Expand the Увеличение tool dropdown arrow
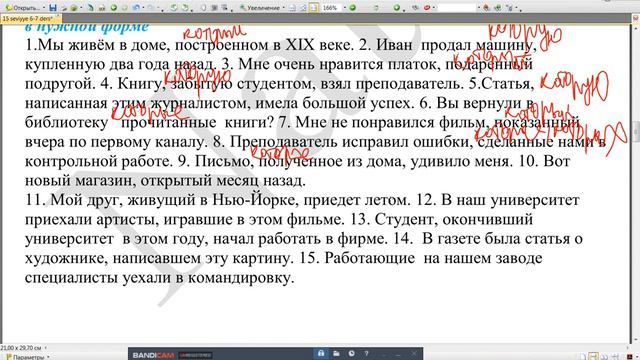 coord(283,8)
